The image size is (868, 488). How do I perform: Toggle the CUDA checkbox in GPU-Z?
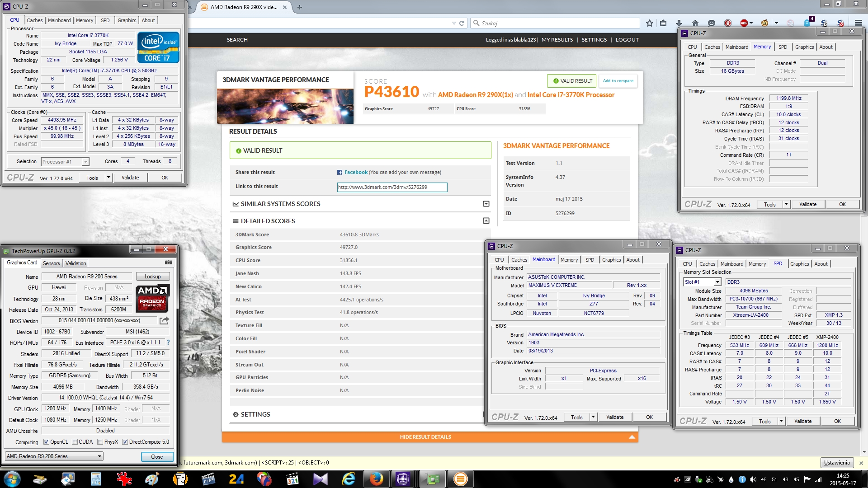[x=75, y=442]
